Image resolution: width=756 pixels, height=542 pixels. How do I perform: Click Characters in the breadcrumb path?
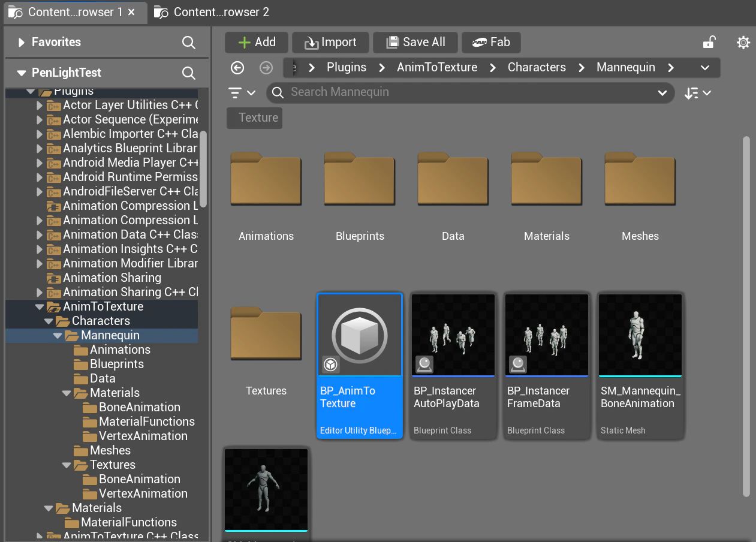point(537,68)
